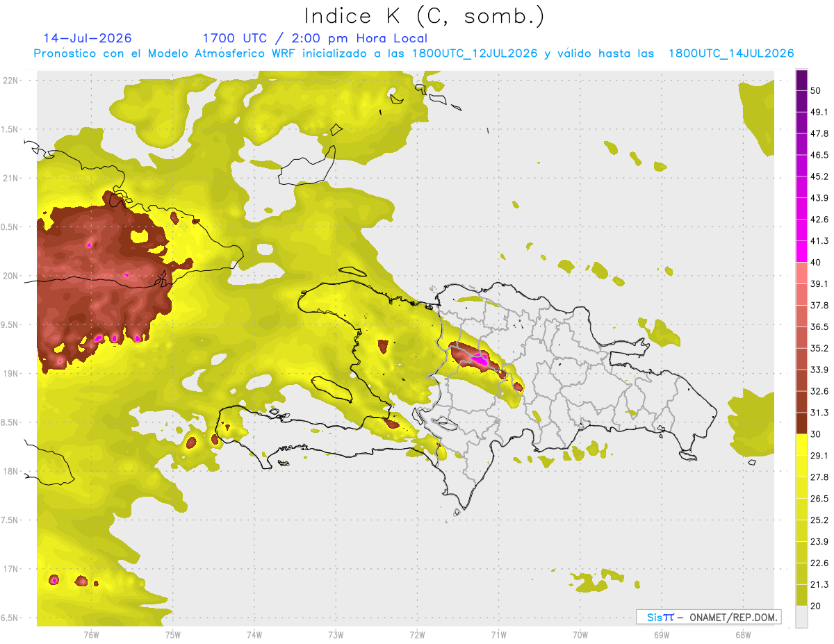Click the colorbar value '32.6'
The width and height of the screenshot is (834, 644).
tap(819, 391)
